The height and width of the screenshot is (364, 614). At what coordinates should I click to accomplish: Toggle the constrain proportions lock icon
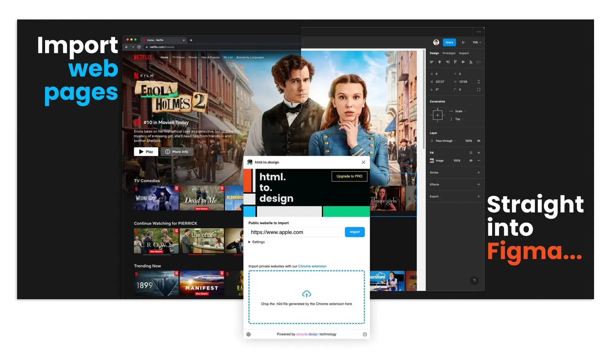click(x=479, y=82)
